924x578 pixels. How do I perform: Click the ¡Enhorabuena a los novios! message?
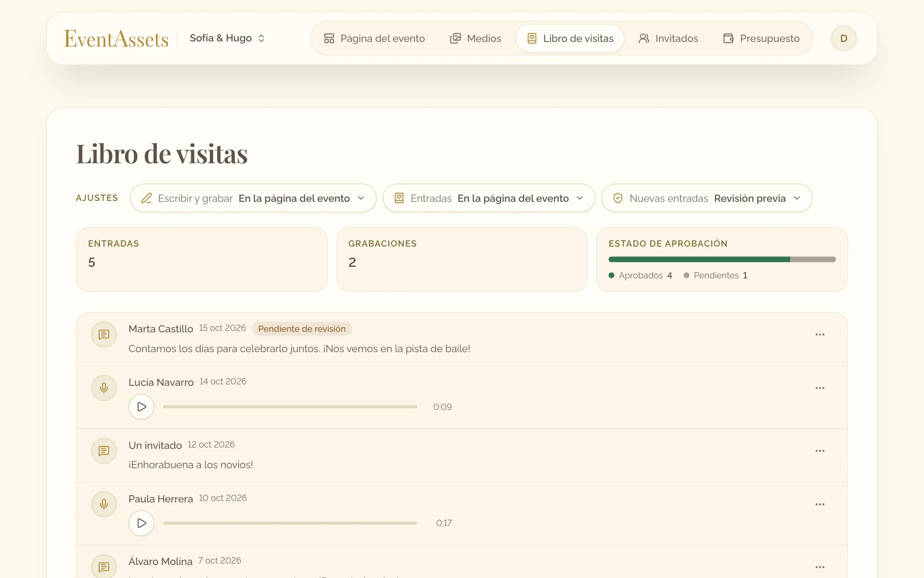[x=191, y=465]
